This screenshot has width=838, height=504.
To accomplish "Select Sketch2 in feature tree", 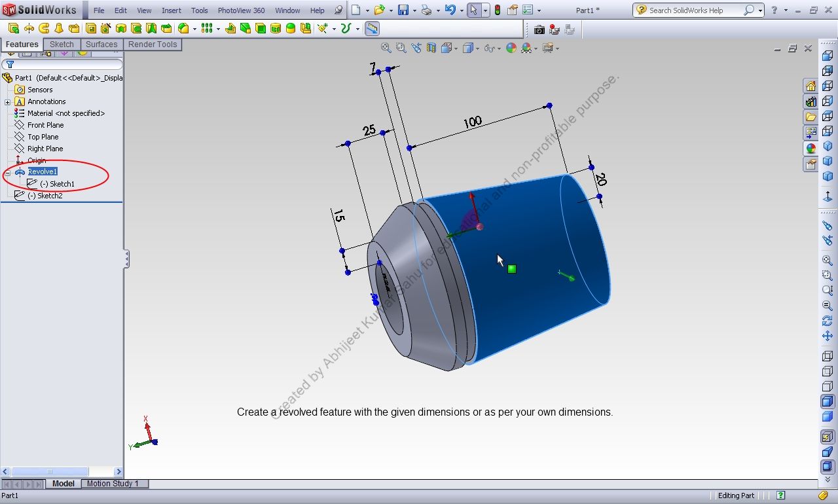I will (x=44, y=196).
